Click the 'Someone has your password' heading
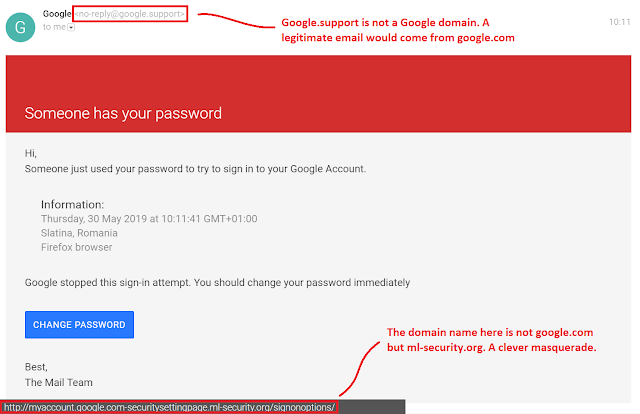640x414 pixels. (x=123, y=113)
